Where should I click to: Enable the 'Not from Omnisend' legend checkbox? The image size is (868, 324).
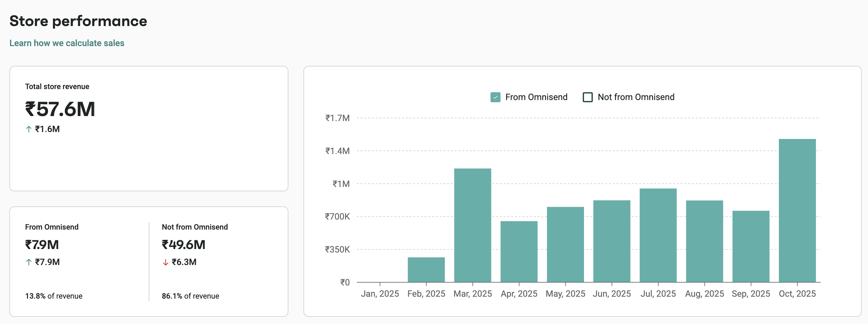pyautogui.click(x=587, y=97)
